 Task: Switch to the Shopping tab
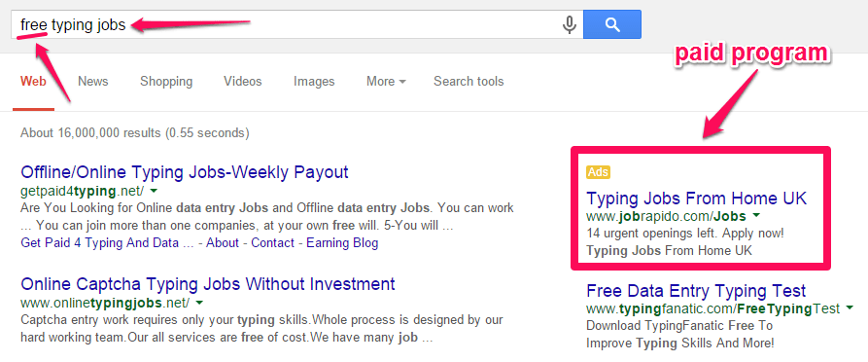coord(166,82)
